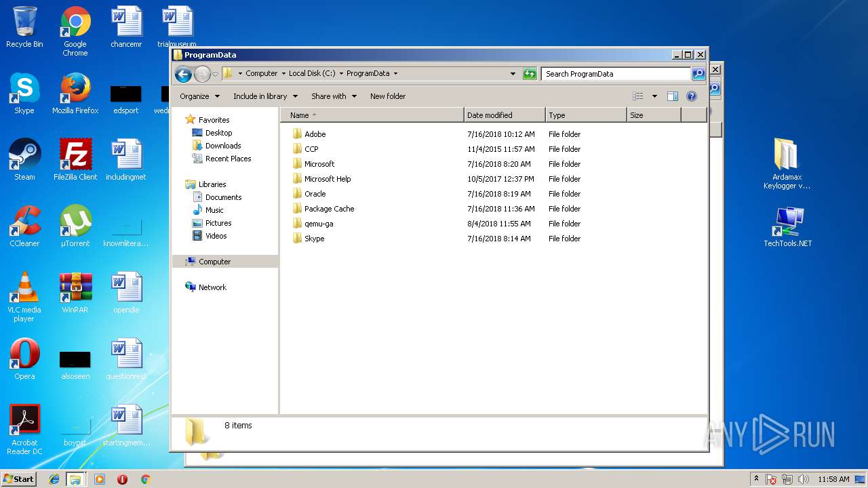The height and width of the screenshot is (488, 868).
Task: Select the opendie Word document
Action: [126, 293]
